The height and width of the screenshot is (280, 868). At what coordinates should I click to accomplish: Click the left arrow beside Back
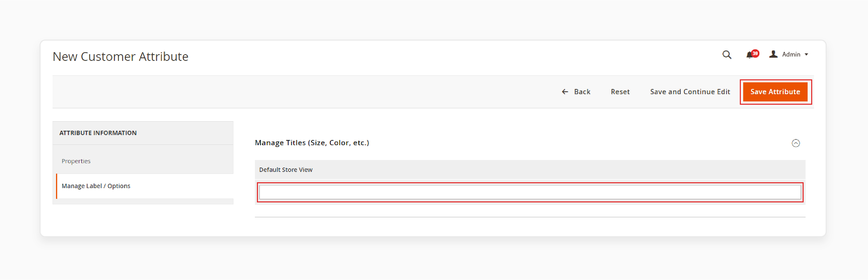pos(565,92)
